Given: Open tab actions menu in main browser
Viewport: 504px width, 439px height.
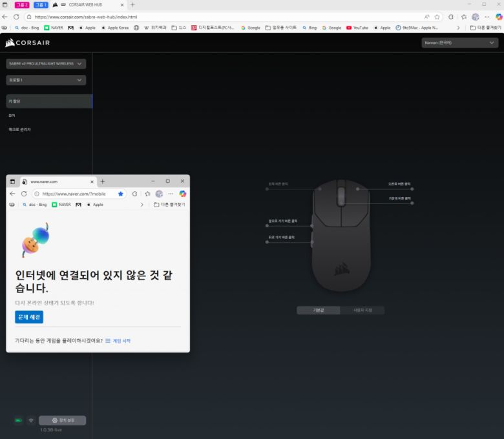Looking at the screenshot, I should point(5,5).
